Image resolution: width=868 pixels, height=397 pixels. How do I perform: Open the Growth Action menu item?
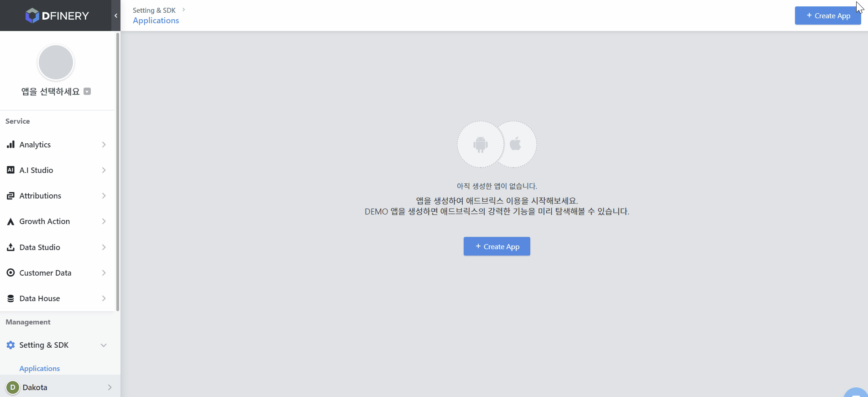point(45,221)
